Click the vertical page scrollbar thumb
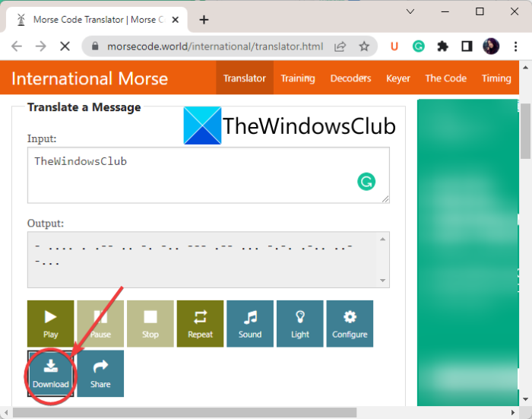Screen dimensions: 532x419 526,131
